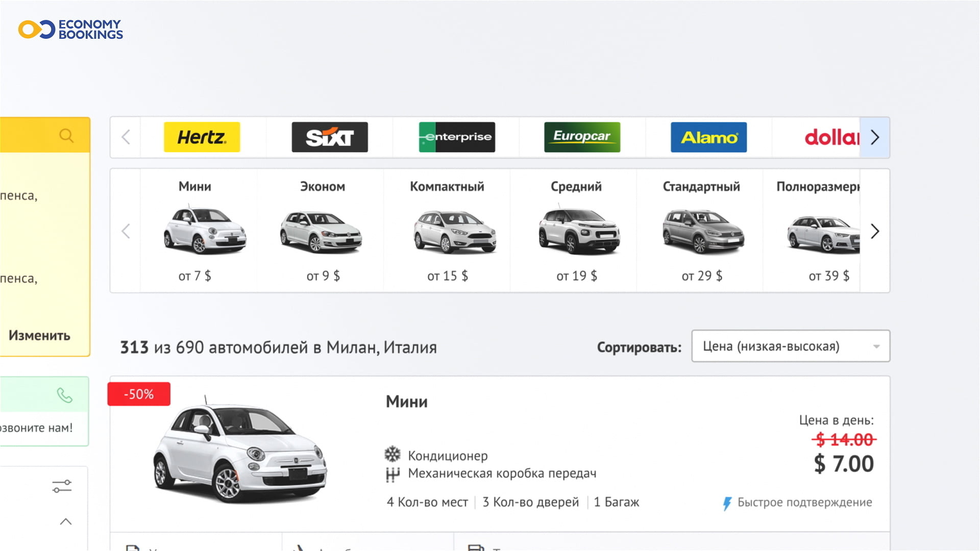The image size is (980, 551).
Task: Click the green phone call icon
Action: 65,395
